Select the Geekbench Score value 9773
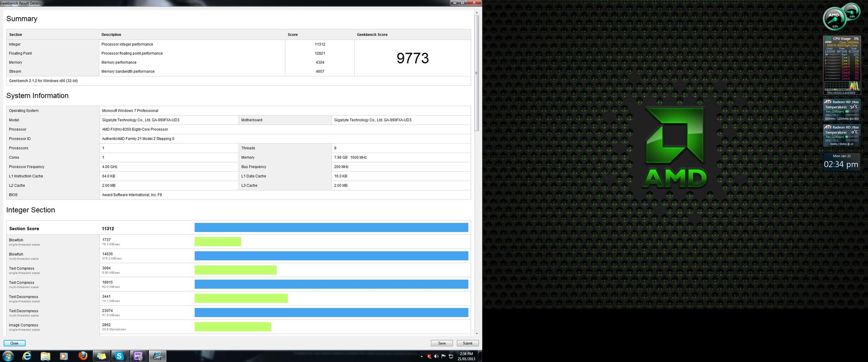868x362 pixels. tap(413, 58)
